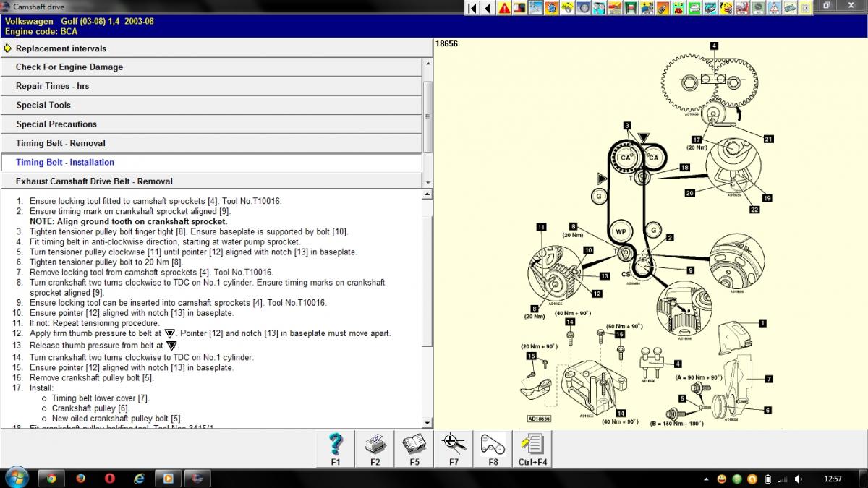
Task: Select Exhaust Camshaft Drive Belt - Removal
Action: [94, 181]
